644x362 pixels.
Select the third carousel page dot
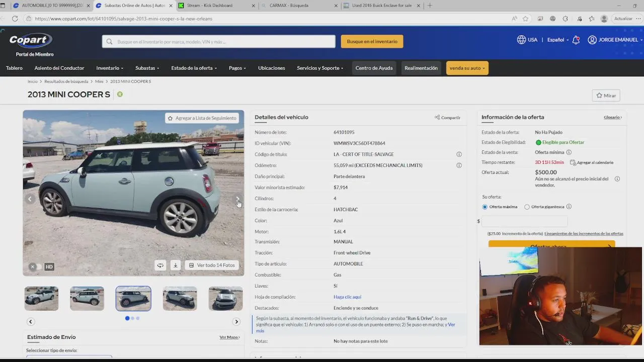(x=138, y=318)
